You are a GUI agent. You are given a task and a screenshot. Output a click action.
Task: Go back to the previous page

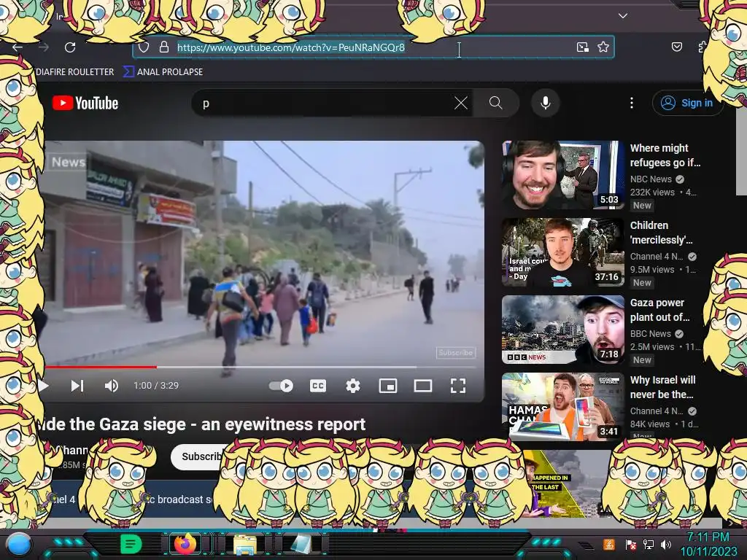18,47
